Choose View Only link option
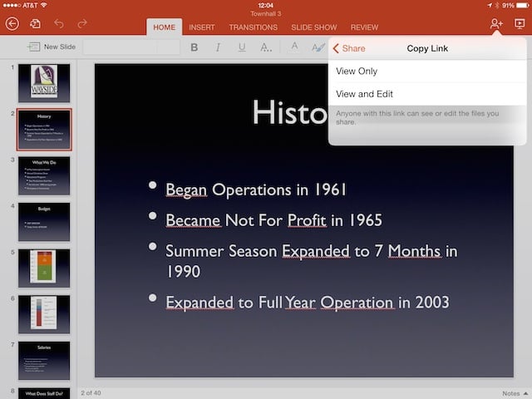 (427, 71)
